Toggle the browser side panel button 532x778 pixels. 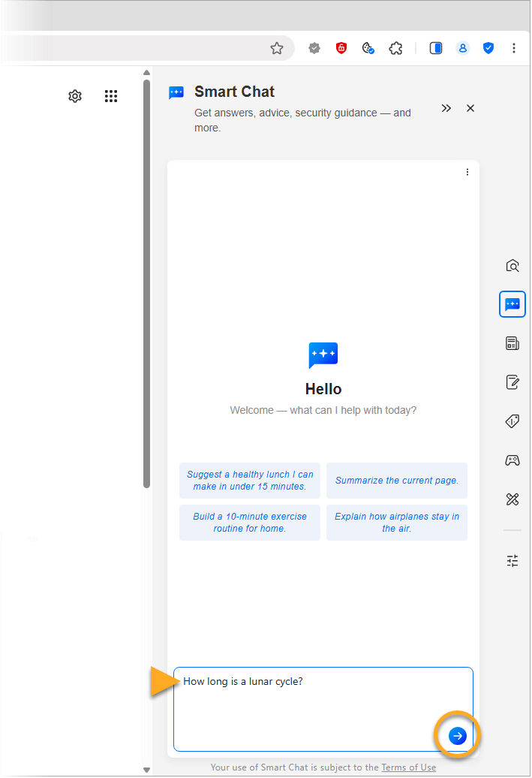(x=436, y=48)
